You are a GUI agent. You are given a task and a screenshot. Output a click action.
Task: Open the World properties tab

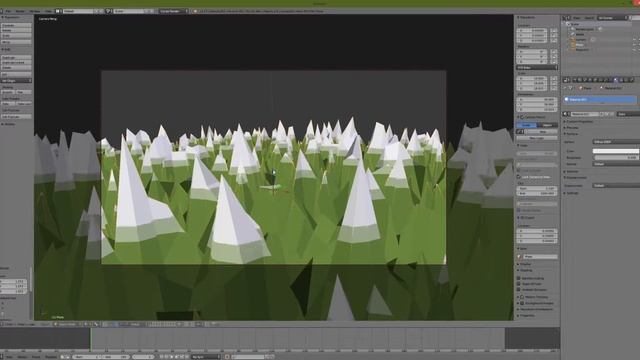click(x=591, y=80)
